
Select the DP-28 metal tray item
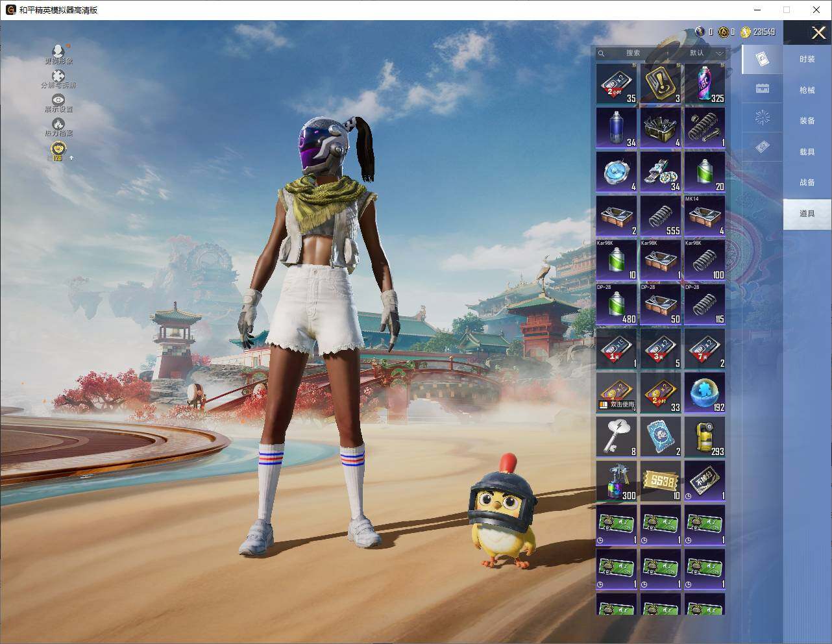[661, 304]
